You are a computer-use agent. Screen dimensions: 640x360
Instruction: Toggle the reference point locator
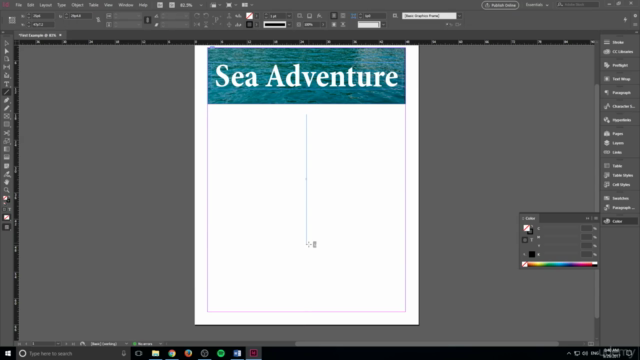[x=12, y=20]
